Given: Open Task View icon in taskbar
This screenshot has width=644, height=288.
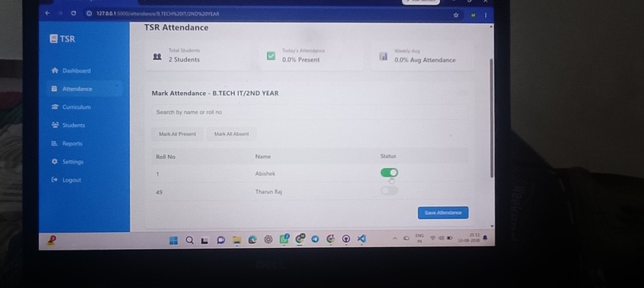Looking at the screenshot, I should (205, 241).
